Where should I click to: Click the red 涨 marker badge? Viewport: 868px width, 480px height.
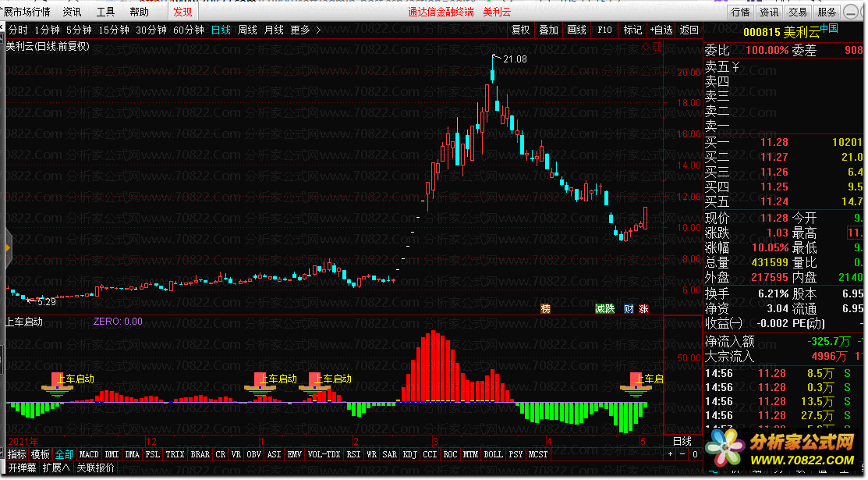tap(643, 309)
